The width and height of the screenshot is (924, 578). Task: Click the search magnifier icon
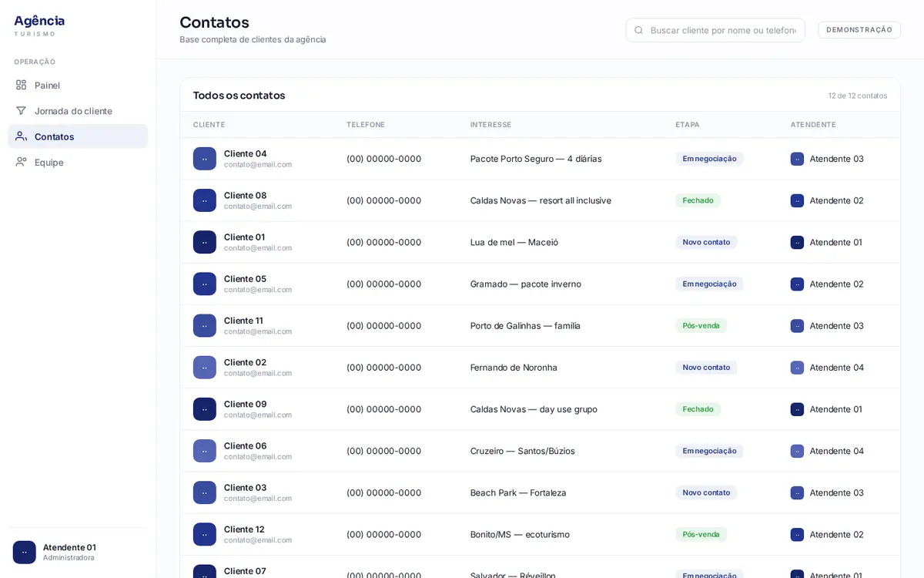pos(638,30)
